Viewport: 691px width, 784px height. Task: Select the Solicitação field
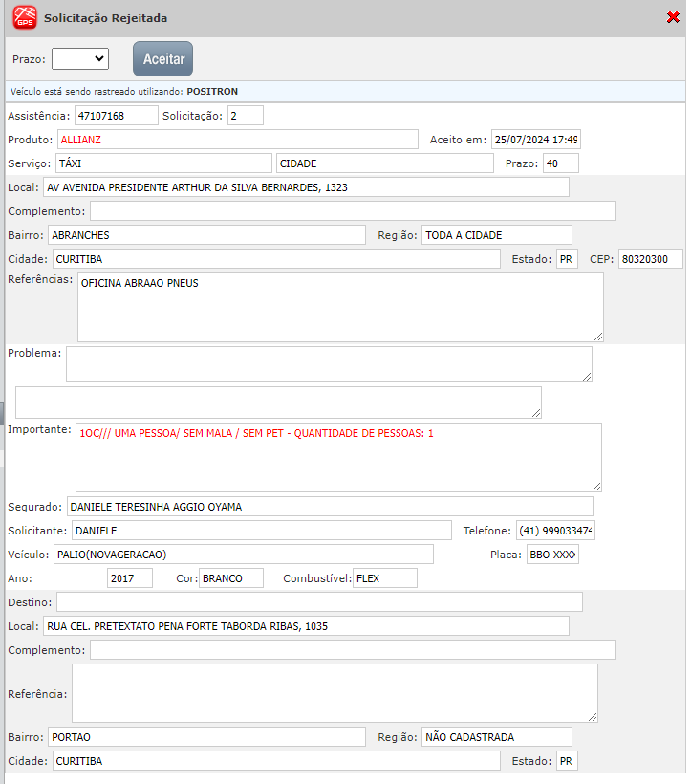(x=245, y=116)
